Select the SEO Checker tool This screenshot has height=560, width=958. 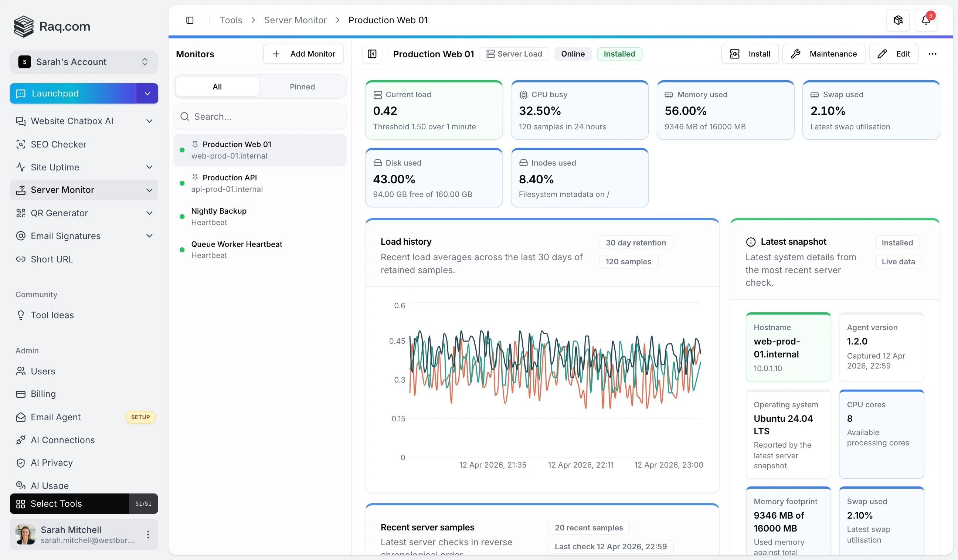pyautogui.click(x=58, y=145)
